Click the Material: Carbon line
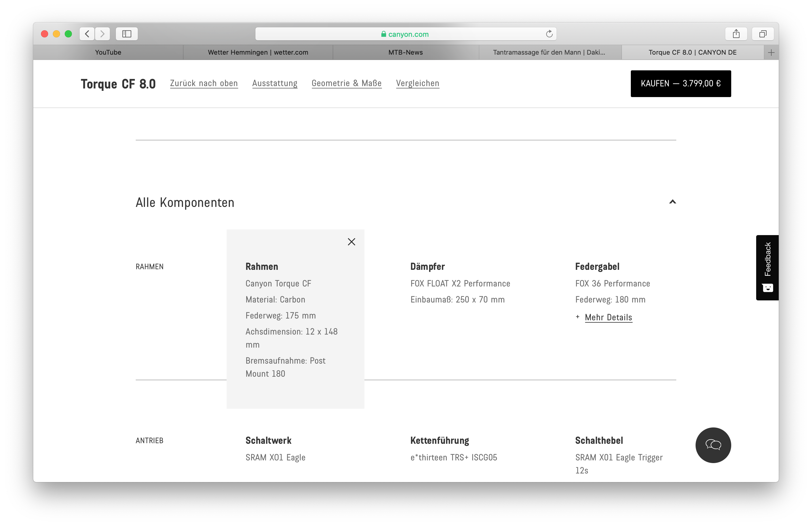This screenshot has width=812, height=526. (275, 300)
